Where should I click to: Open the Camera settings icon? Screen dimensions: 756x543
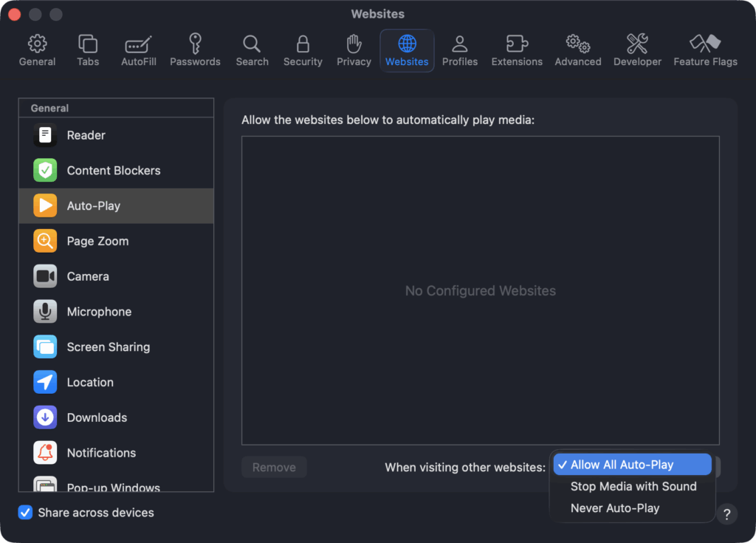point(45,276)
